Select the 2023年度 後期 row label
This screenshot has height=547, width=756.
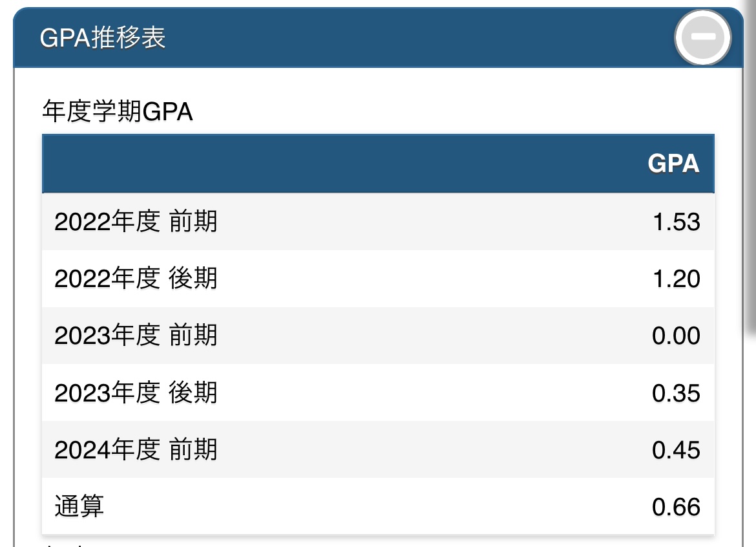click(x=136, y=392)
